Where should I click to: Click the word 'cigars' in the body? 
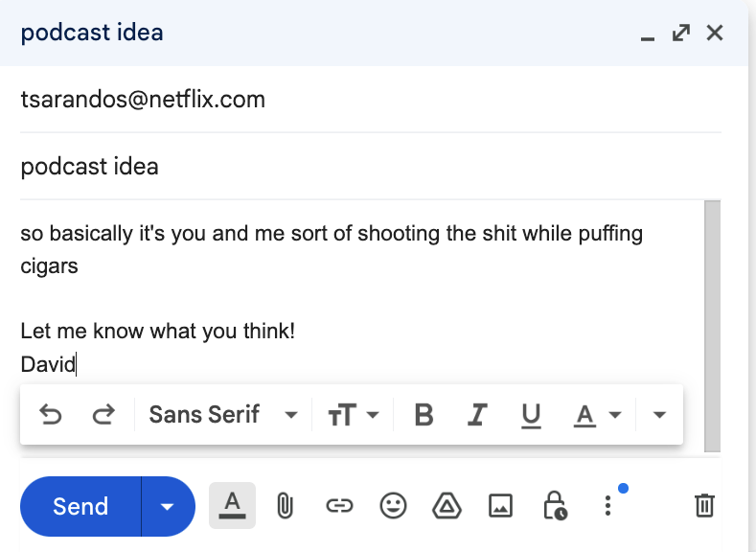click(49, 266)
